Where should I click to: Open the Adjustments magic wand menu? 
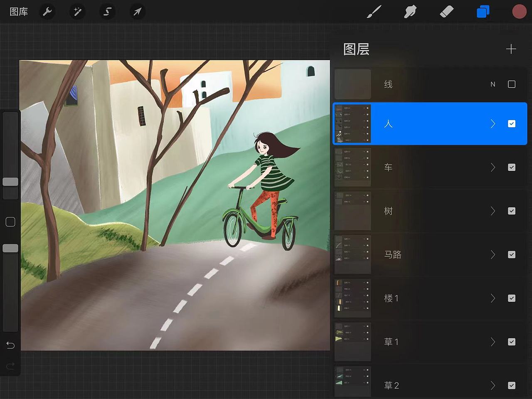click(x=77, y=12)
